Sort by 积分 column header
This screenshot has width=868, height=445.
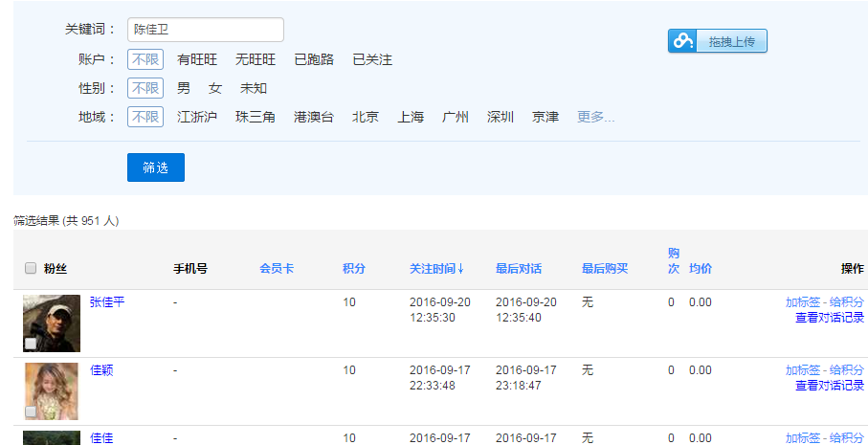pos(354,269)
